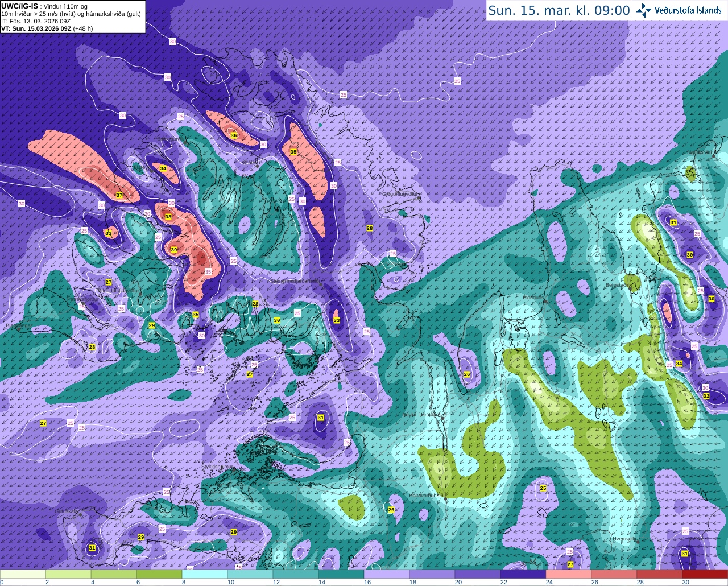Click the Siglufjörður station label

(x=699, y=152)
